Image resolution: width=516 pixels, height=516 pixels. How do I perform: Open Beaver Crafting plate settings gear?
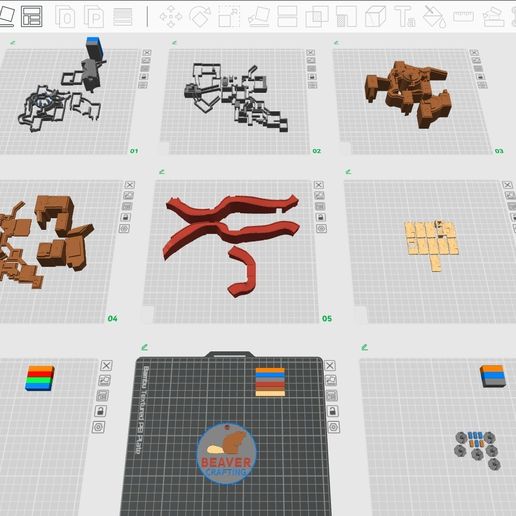click(x=334, y=427)
